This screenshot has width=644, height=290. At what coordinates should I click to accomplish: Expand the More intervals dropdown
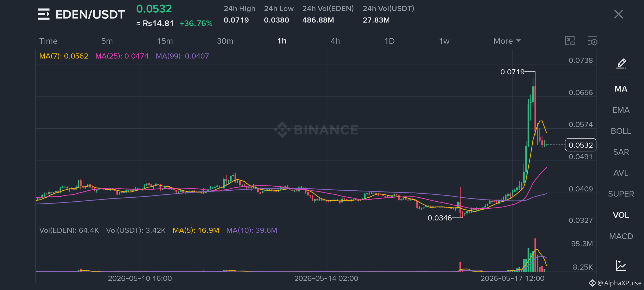click(507, 41)
